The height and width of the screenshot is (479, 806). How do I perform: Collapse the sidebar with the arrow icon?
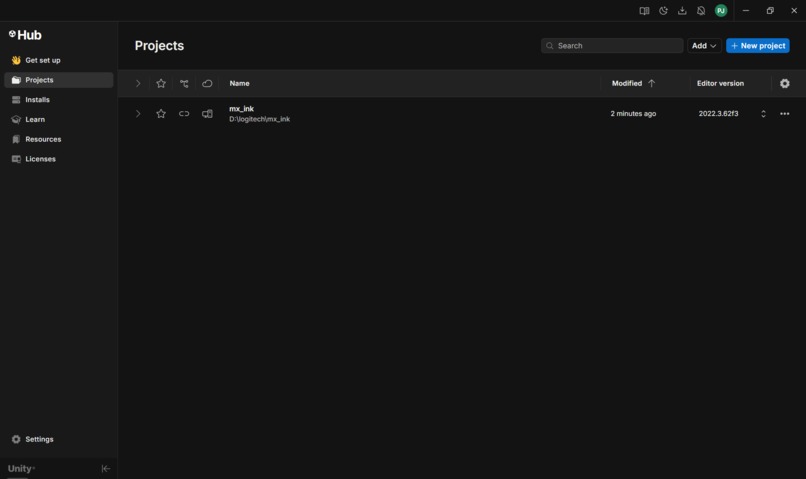tap(106, 468)
